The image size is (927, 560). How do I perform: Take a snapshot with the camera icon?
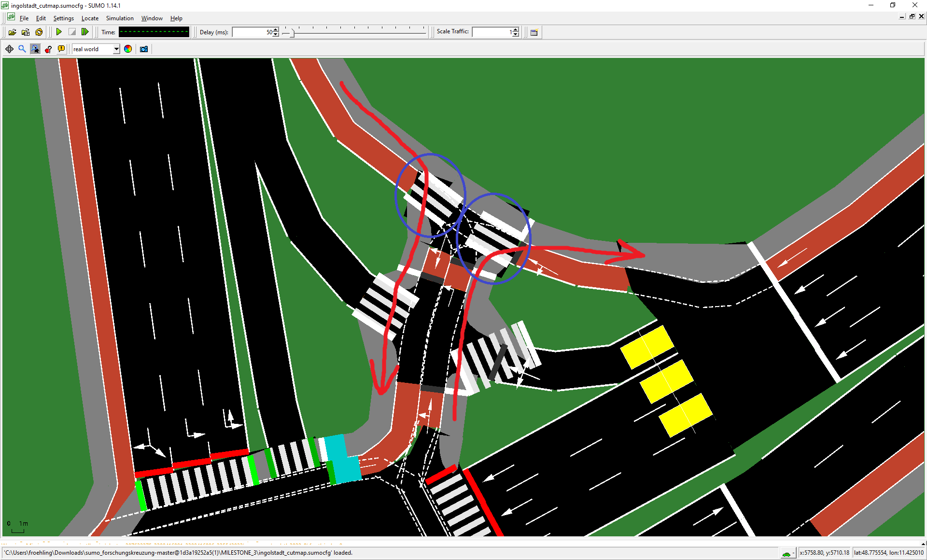(143, 49)
